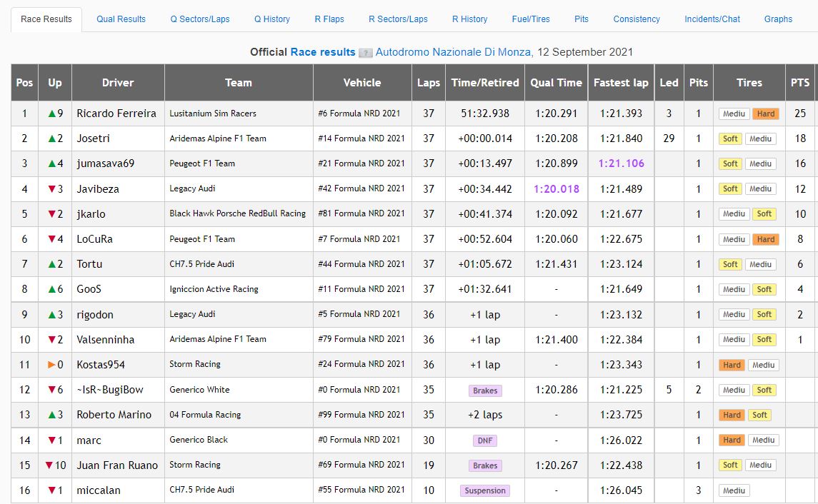Click Soft tire badge in jkarlo row
818x504 pixels.
pos(764,214)
